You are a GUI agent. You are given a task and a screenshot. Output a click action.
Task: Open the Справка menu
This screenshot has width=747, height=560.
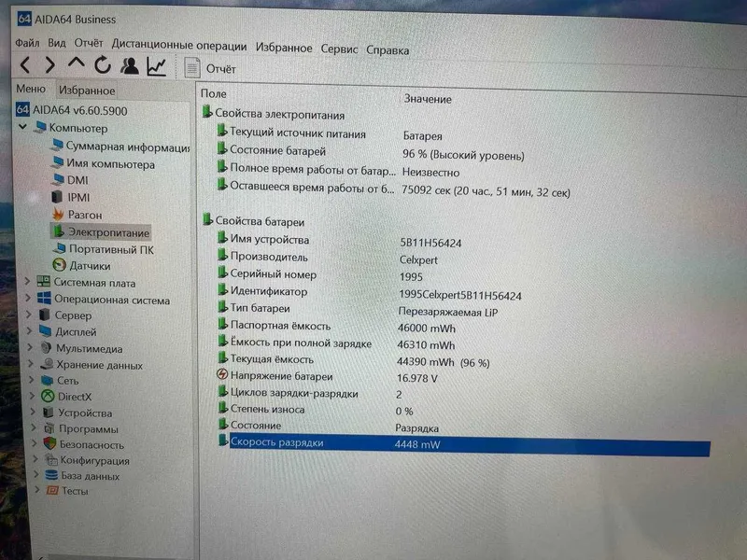[388, 50]
